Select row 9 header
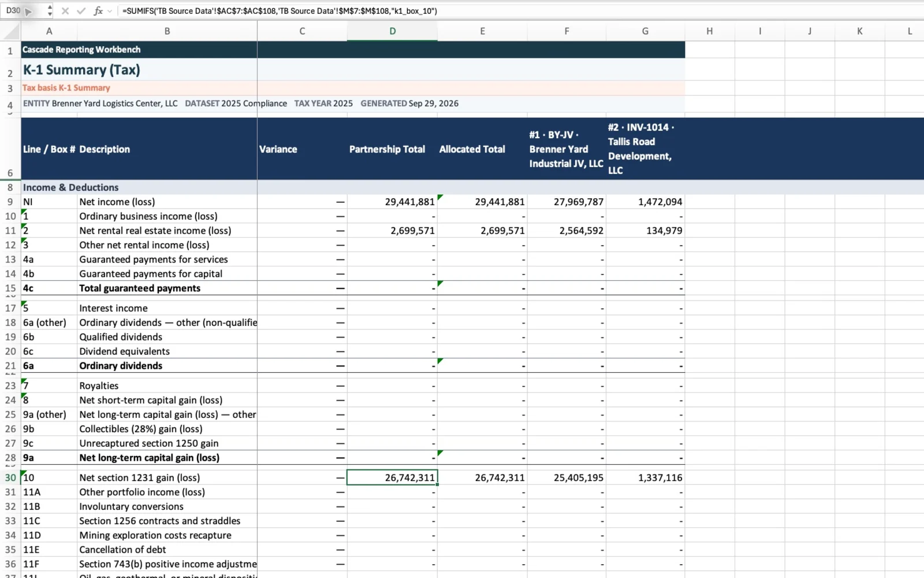Screen dimensions: 924x578 (10, 202)
